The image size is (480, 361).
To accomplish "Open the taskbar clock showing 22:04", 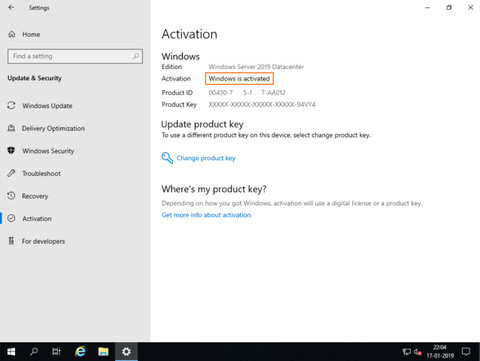I will pos(440,352).
